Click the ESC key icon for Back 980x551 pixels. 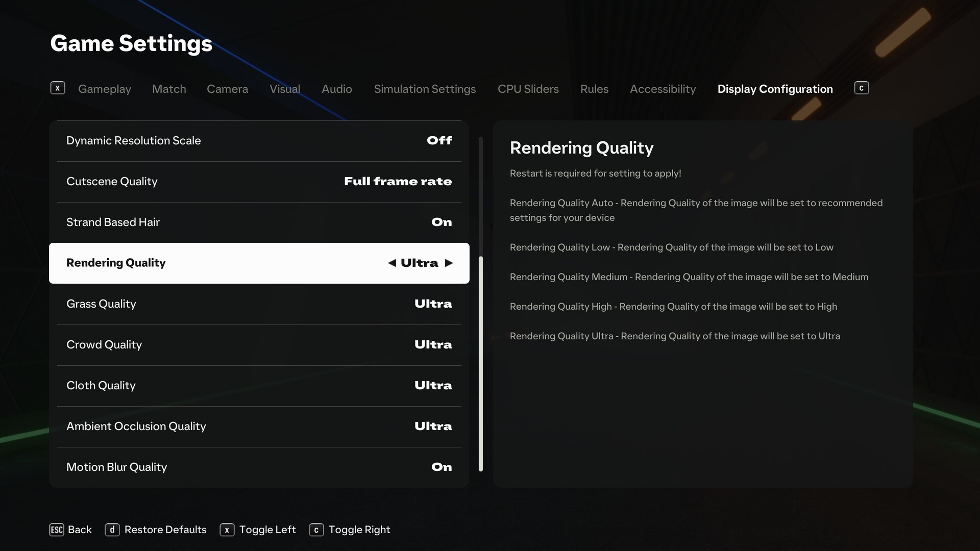[x=57, y=530]
